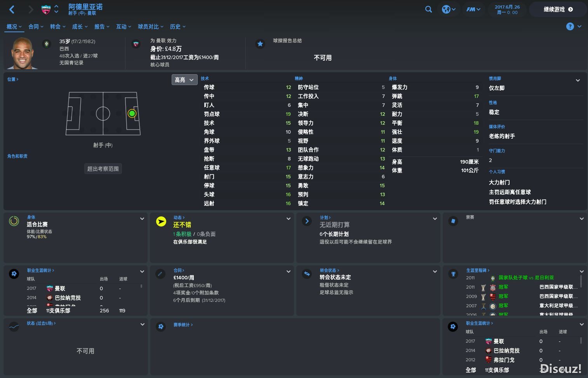Open the 赛季统计 link
Image resolution: width=588 pixels, height=378 pixels.
click(x=183, y=325)
